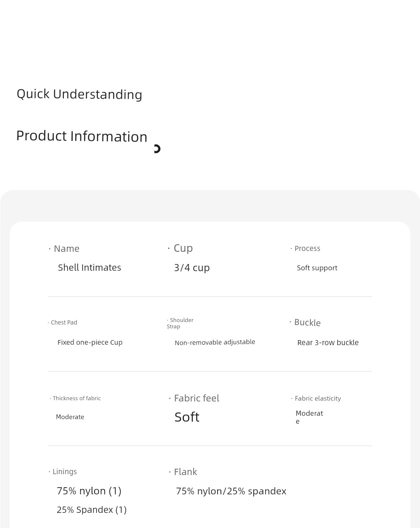
Task: Click the large Soft fabric feel value
Action: tap(187, 417)
